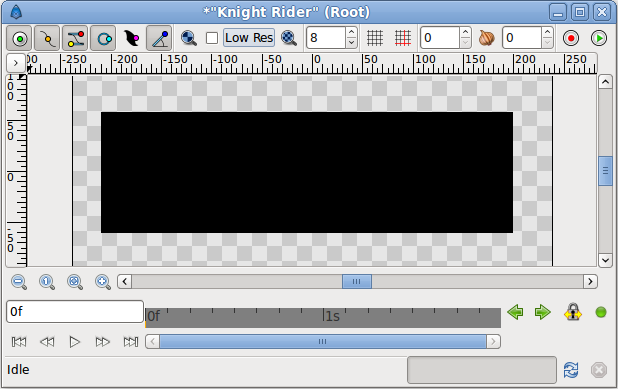Seek to the last frame
The image size is (618, 389).
(130, 342)
